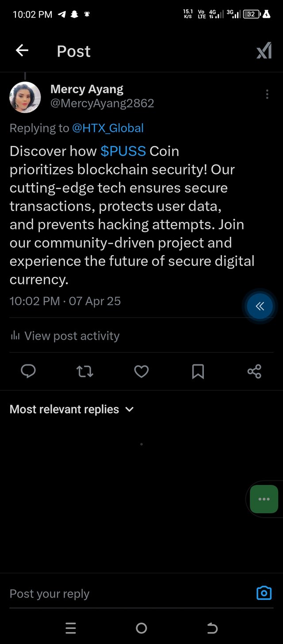Tap the camera icon in reply bar
283x644 pixels.
[x=264, y=593]
